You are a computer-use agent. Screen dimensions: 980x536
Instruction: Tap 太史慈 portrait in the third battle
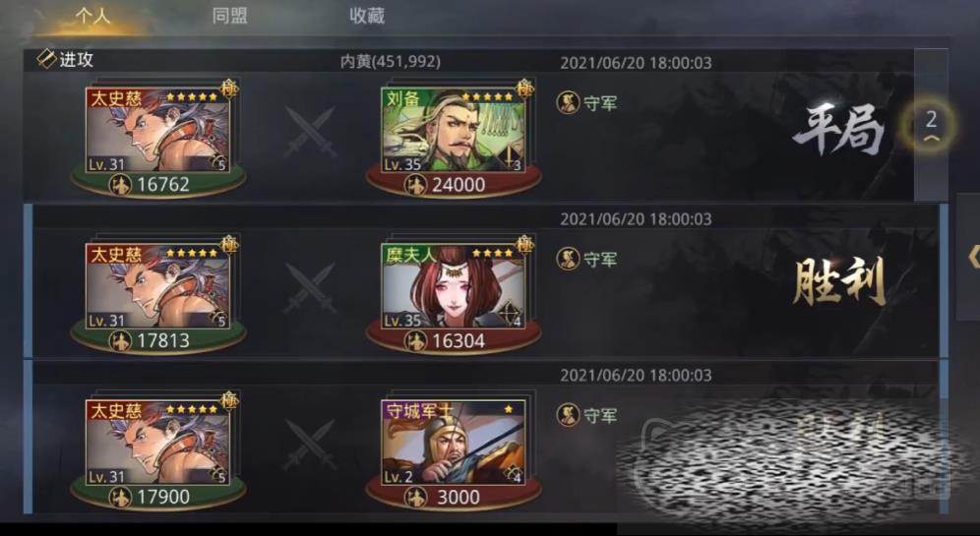158,443
